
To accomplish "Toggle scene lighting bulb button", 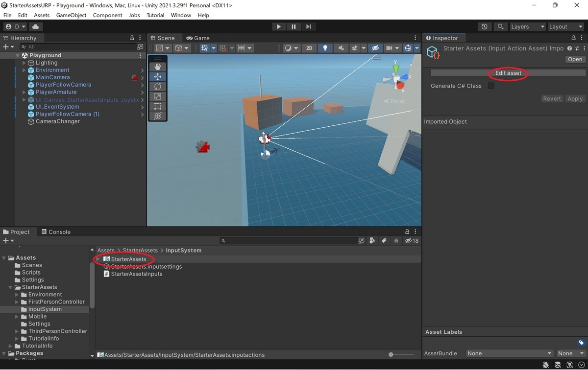I will click(x=324, y=48).
